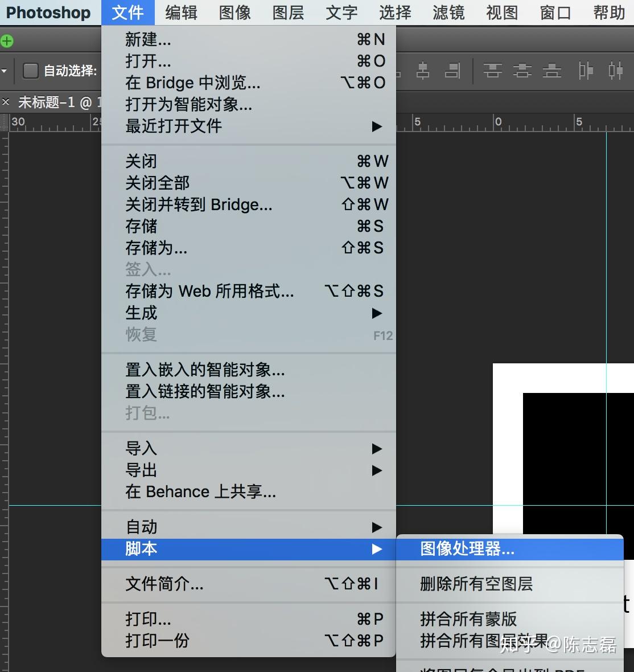Screen dimensions: 634x672
Task: Select 在 Bridge 中浏览...
Action: point(249,83)
